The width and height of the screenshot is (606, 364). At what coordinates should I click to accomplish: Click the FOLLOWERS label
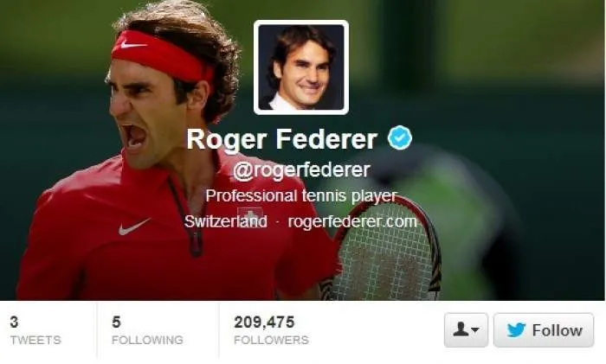click(271, 340)
